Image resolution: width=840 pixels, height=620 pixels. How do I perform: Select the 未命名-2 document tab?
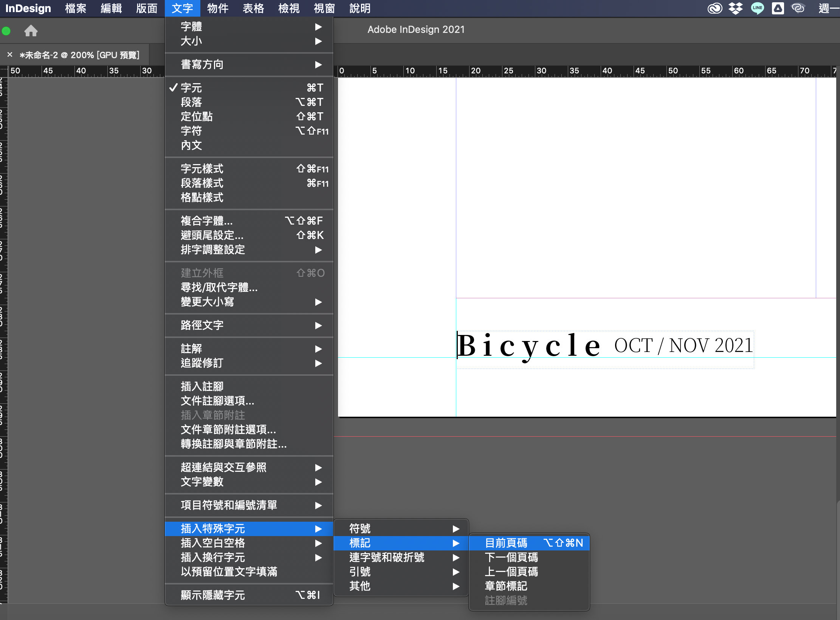click(79, 55)
